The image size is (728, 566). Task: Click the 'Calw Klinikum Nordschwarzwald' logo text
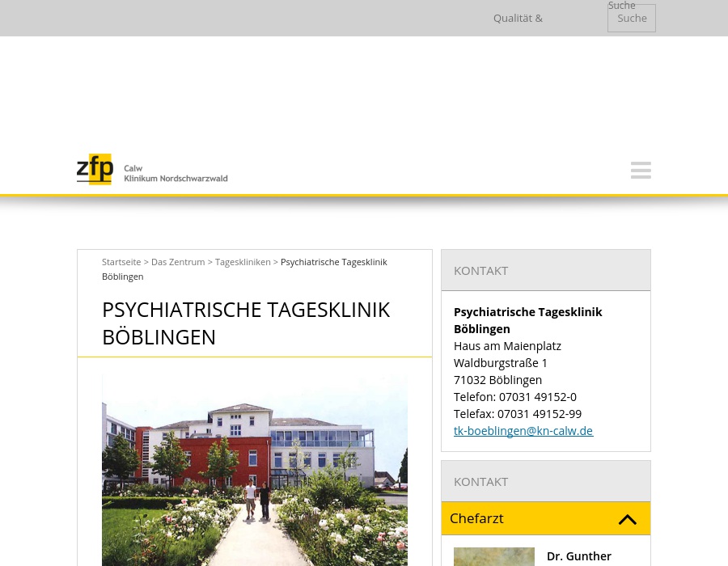[176, 173]
